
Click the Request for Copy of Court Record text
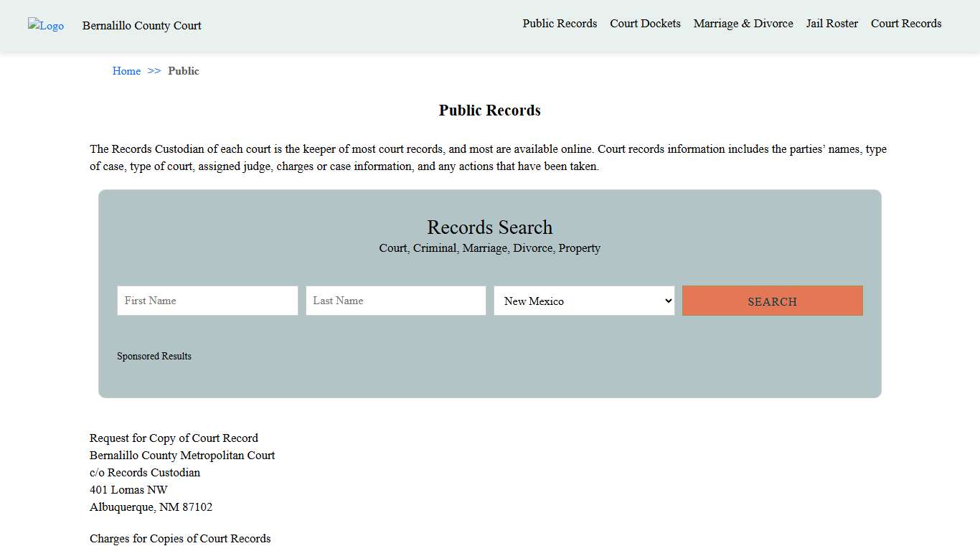pyautogui.click(x=174, y=438)
